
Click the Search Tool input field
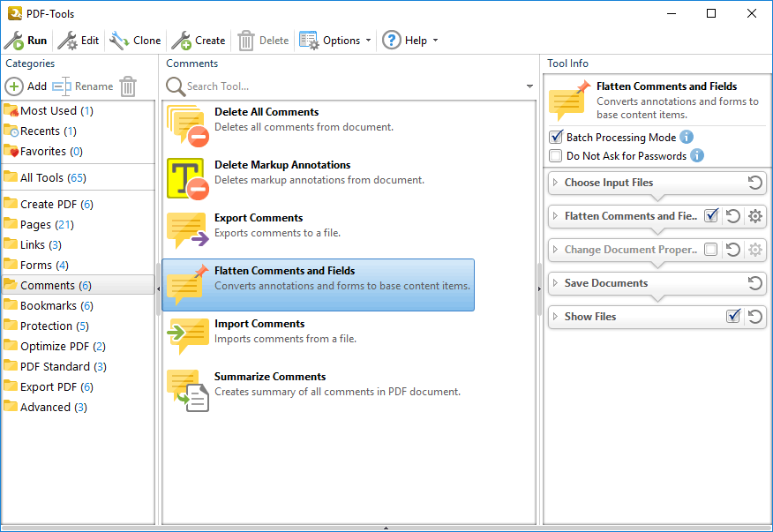(354, 86)
